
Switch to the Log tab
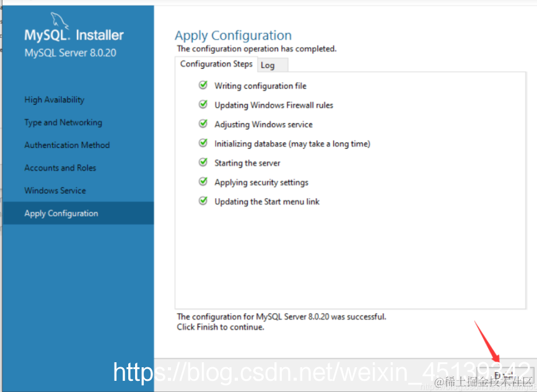[273, 65]
